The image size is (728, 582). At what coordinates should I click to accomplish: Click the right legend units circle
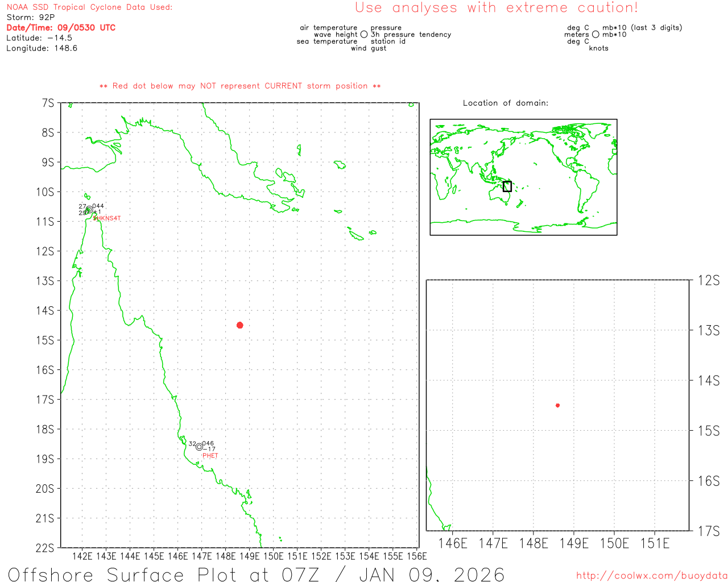click(595, 35)
